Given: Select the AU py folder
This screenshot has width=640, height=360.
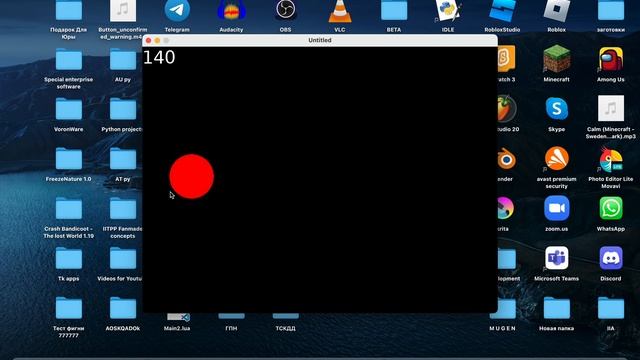Looking at the screenshot, I should point(122,59).
